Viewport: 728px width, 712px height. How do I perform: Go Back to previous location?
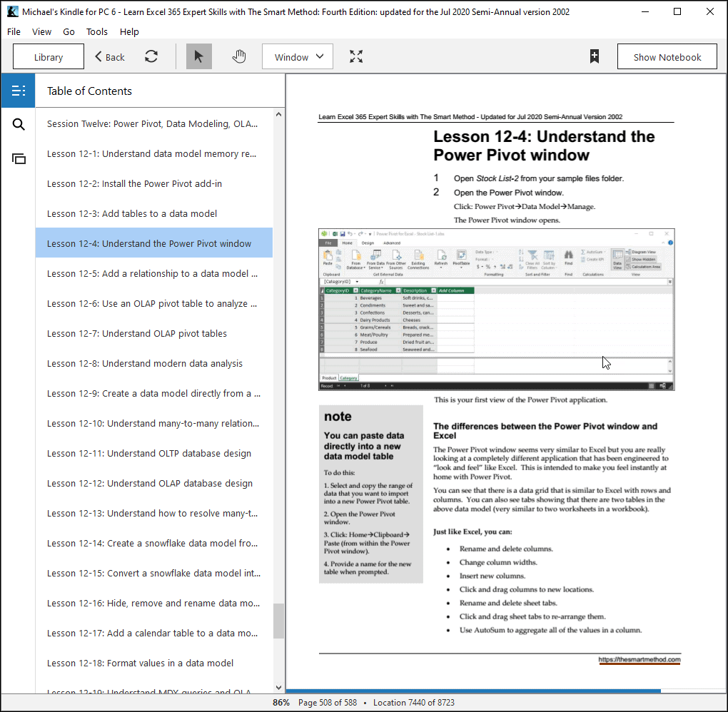(110, 56)
